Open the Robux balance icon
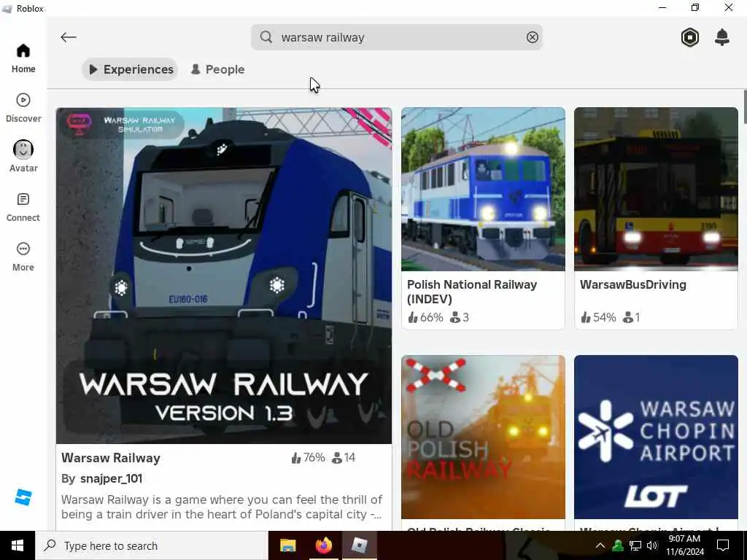Viewport: 747px width, 560px height. pos(690,37)
